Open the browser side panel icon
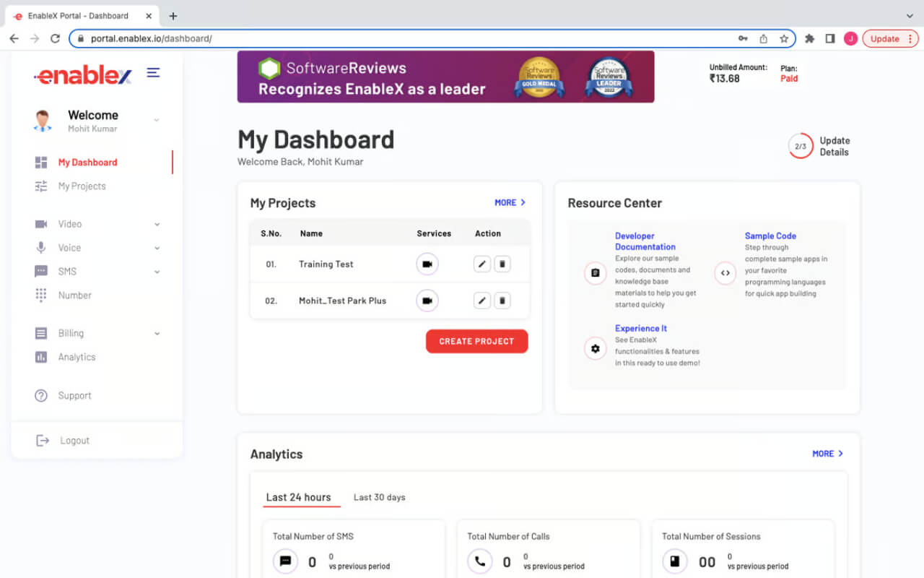The height and width of the screenshot is (578, 924). 830,39
